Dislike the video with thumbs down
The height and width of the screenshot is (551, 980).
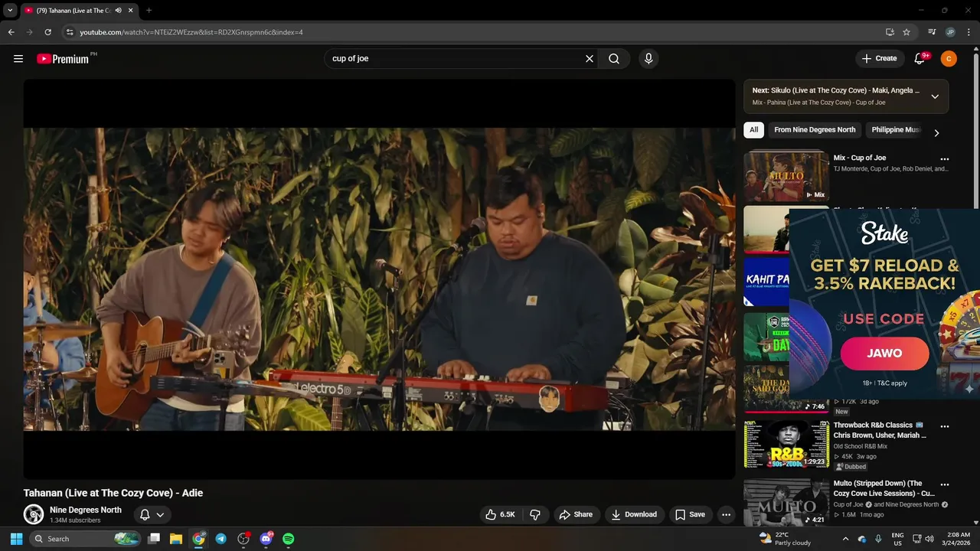coord(536,514)
